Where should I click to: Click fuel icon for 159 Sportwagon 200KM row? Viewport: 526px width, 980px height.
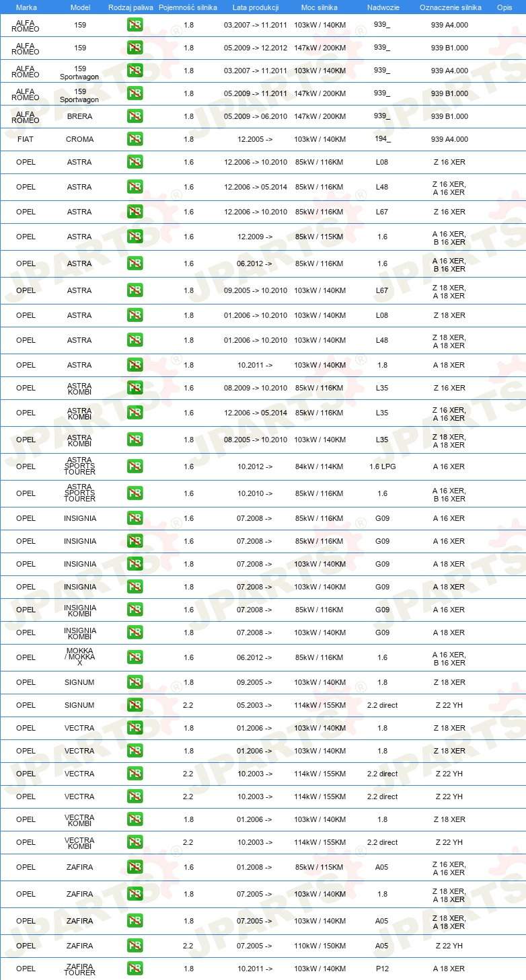point(135,93)
